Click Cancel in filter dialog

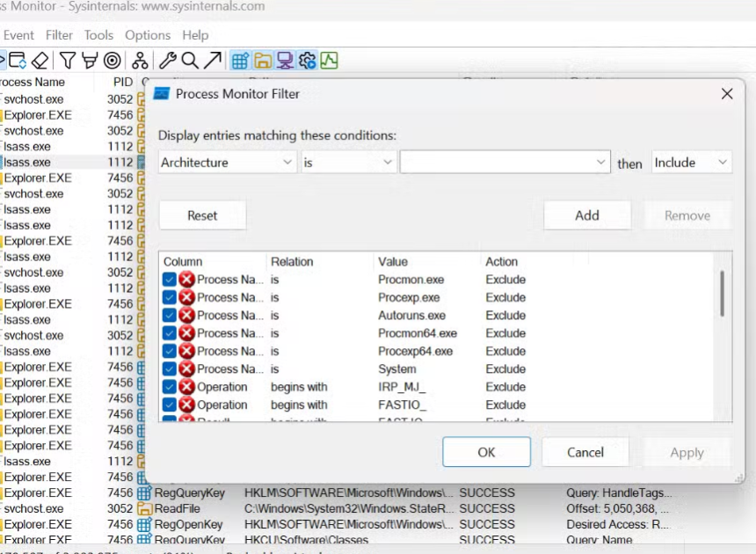pyautogui.click(x=585, y=452)
